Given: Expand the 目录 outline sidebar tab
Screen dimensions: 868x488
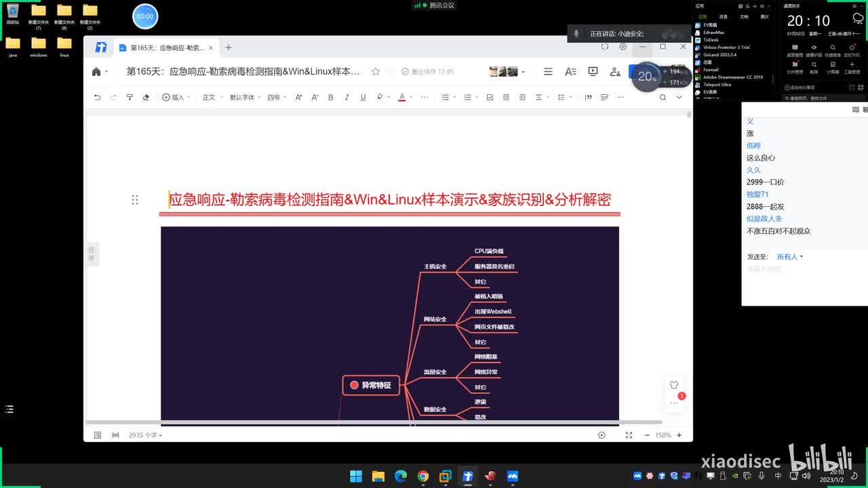Looking at the screenshot, I should coord(92,254).
